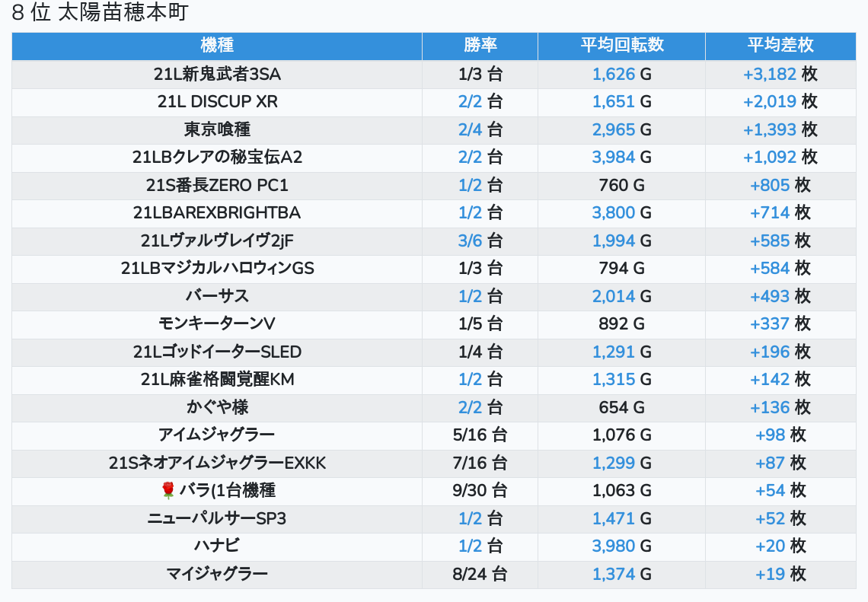Click the rose icon beside バラ(1台機種

click(x=168, y=490)
